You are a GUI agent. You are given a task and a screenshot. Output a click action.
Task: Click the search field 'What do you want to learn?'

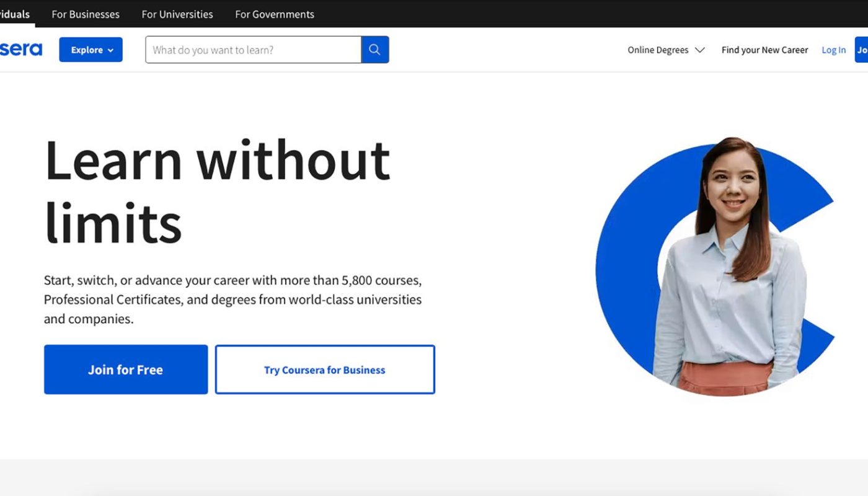253,50
